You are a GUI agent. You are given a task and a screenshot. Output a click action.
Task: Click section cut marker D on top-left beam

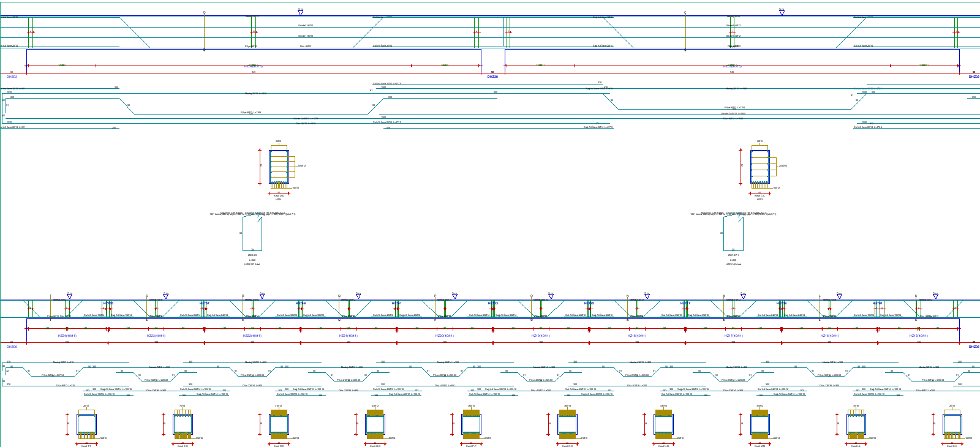point(204,12)
